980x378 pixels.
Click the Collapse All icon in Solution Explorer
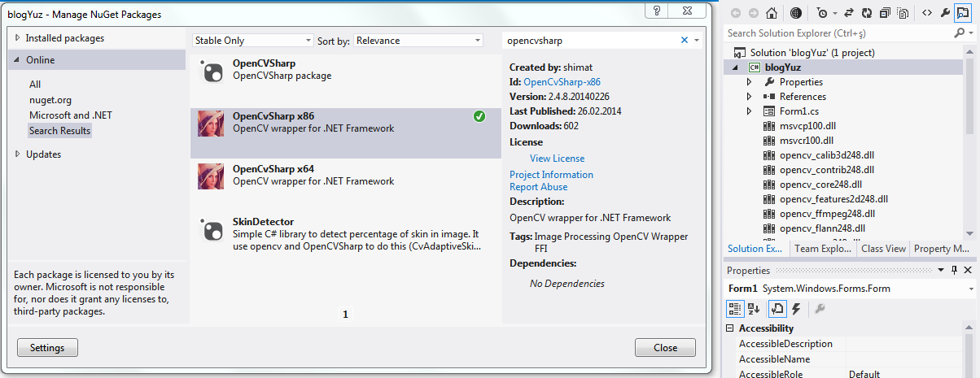pos(886,13)
